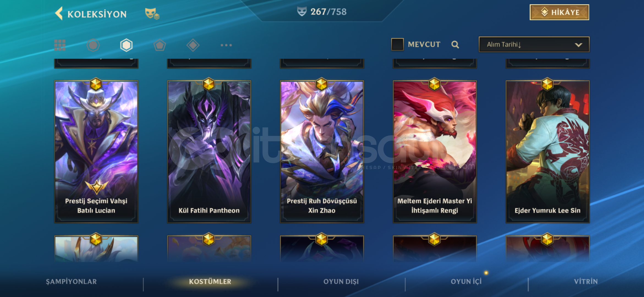The image size is (644, 297).
Task: Open the search magnifier icon
Action: coord(455,45)
